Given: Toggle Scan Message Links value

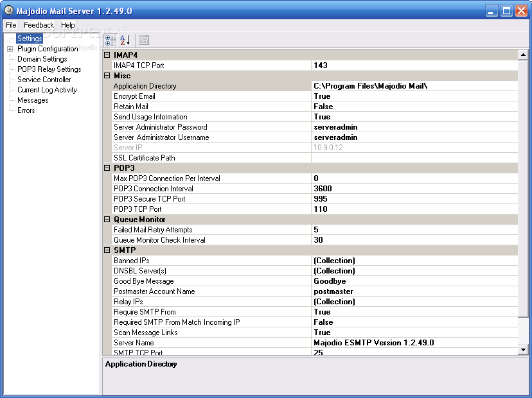Looking at the screenshot, I should 414,333.
